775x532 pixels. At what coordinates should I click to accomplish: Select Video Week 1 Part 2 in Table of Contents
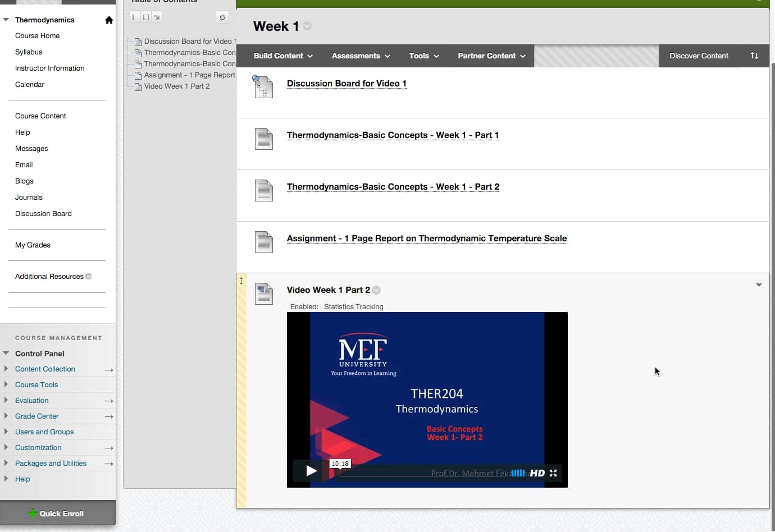click(177, 86)
